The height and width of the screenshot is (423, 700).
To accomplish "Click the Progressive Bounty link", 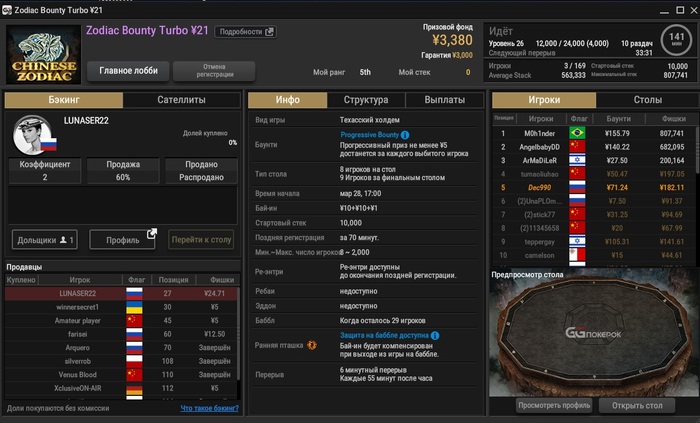I will 369,135.
